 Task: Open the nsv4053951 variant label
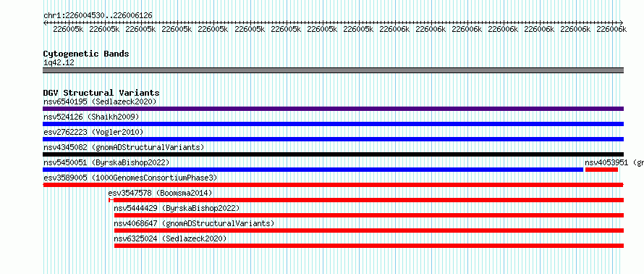pos(614,162)
